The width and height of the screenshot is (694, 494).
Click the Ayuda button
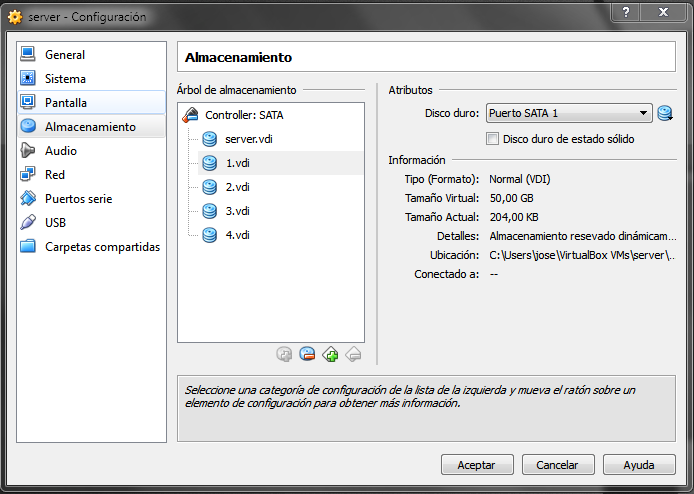click(x=639, y=465)
